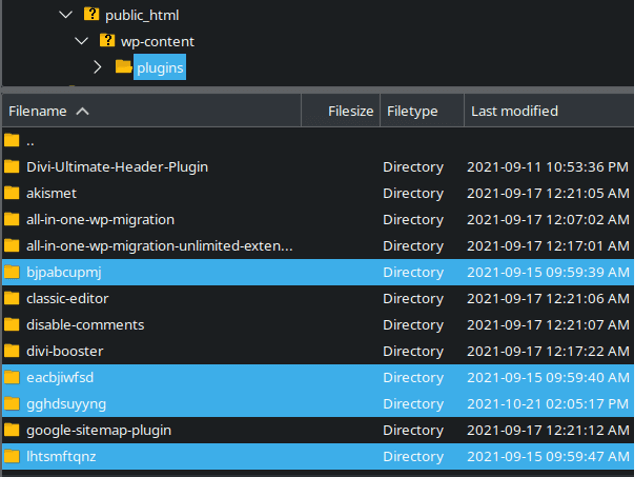Select the public_html folder icon in tree
The image size is (635, 479).
(x=92, y=14)
